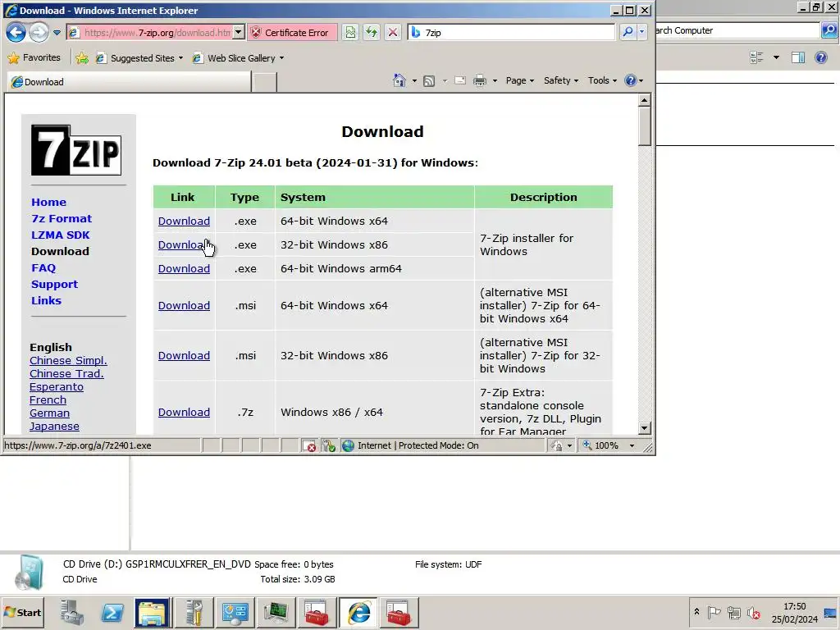Open Suggested Sites dropdown

pos(139,58)
